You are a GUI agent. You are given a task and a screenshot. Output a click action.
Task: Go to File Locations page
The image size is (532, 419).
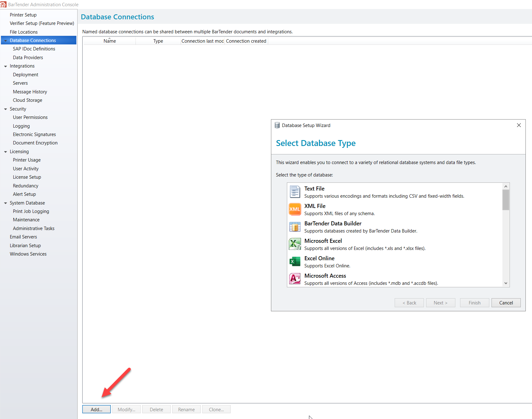24,32
